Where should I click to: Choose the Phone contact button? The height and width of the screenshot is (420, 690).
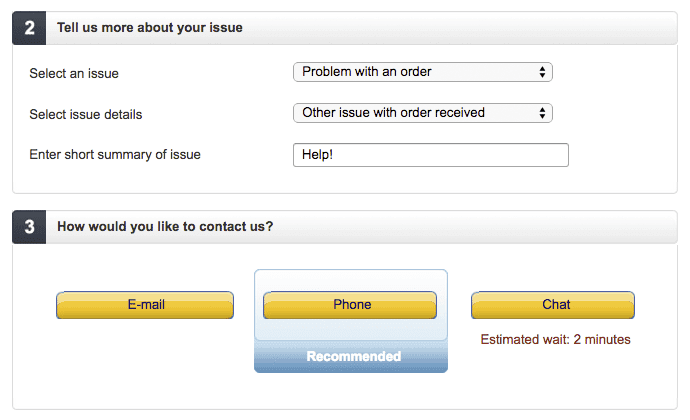(x=350, y=305)
